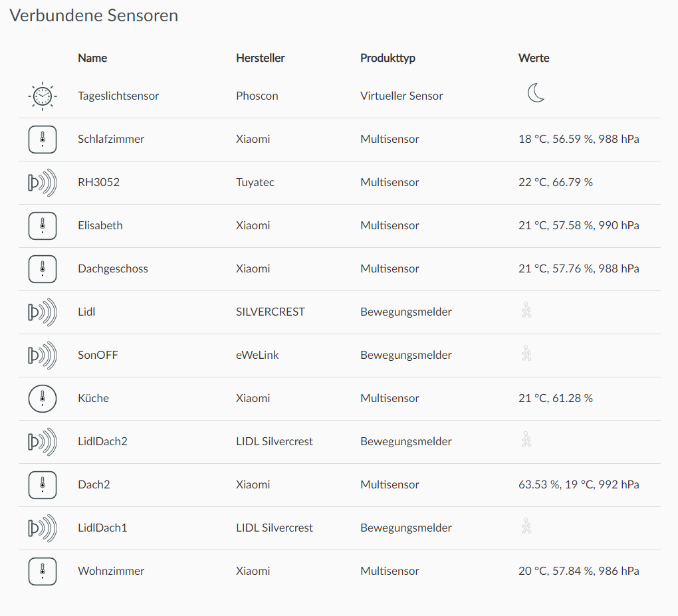Click the eWeLink manufacturer text
The width and height of the screenshot is (678, 616).
(257, 355)
